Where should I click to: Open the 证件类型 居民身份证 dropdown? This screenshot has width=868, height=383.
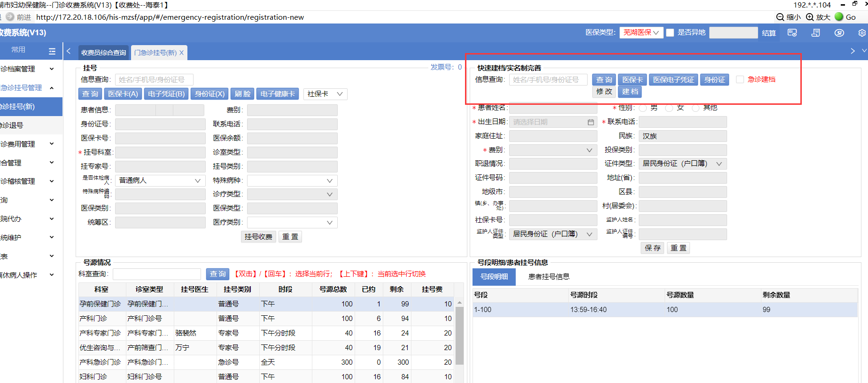682,164
